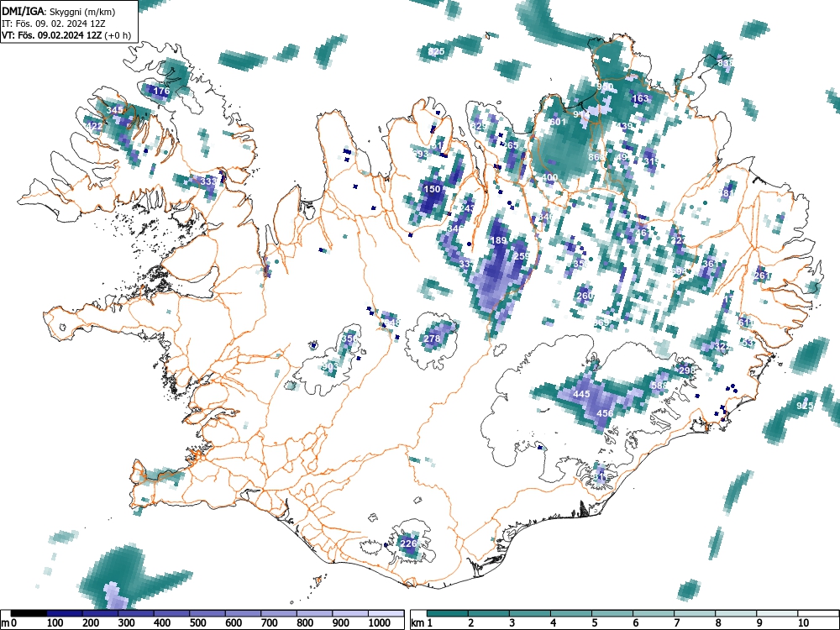Click the '5' label on the kilometer scale
Image resolution: width=840 pixels, height=630 pixels.
[x=594, y=623]
